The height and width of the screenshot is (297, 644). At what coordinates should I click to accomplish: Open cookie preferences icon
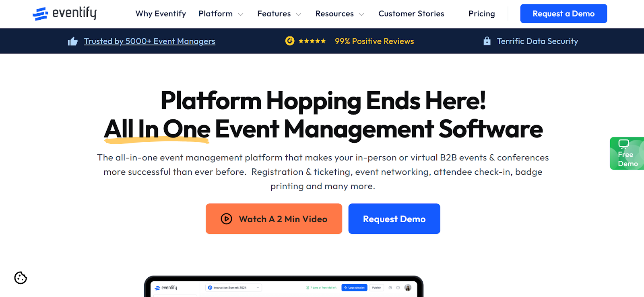pyautogui.click(x=21, y=278)
